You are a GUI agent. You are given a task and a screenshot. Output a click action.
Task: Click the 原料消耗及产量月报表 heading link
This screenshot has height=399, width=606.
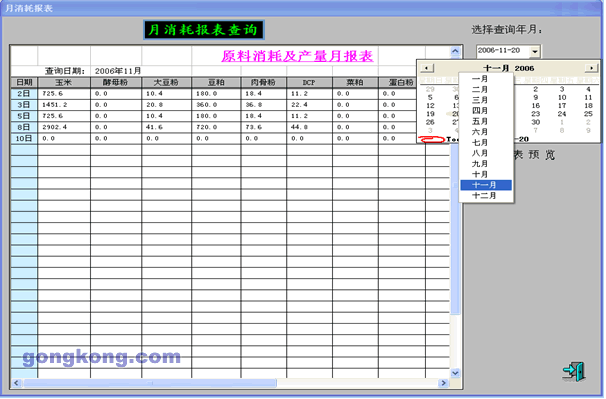(297, 56)
